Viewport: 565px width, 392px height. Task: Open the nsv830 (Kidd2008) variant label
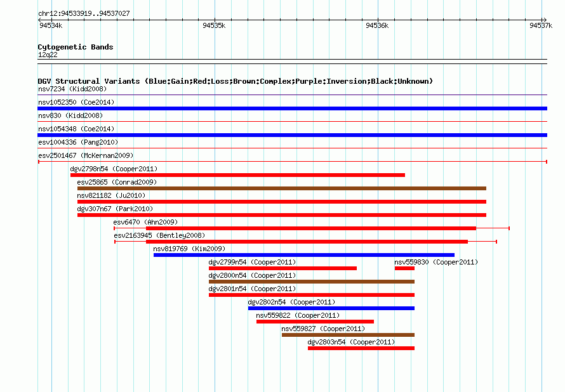[70, 115]
